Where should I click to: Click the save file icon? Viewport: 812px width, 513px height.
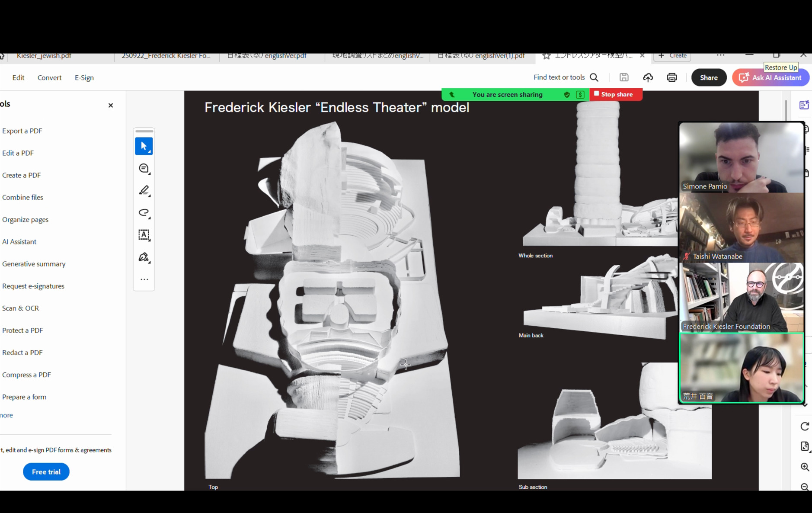pos(623,77)
